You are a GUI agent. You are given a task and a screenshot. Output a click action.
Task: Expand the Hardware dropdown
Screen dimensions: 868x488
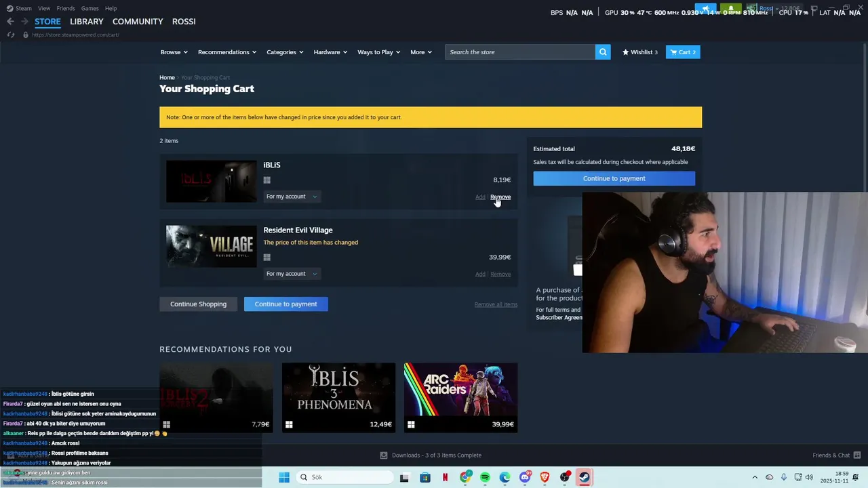tap(330, 52)
